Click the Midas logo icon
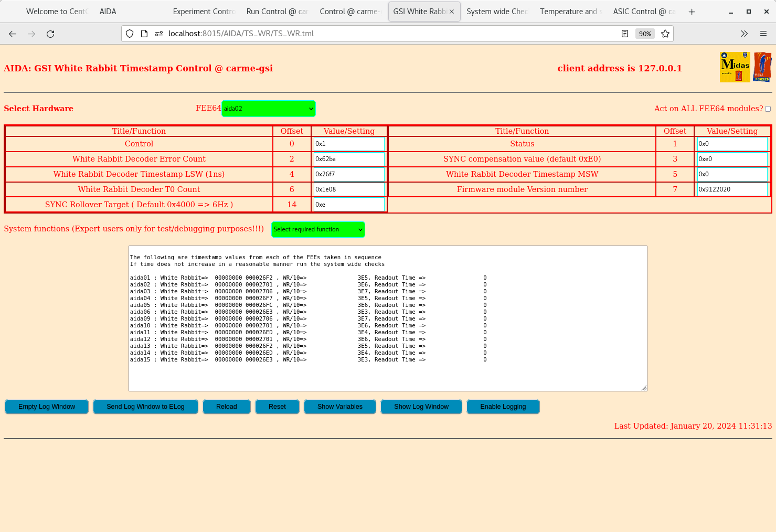The height and width of the screenshot is (532, 776). 735,67
